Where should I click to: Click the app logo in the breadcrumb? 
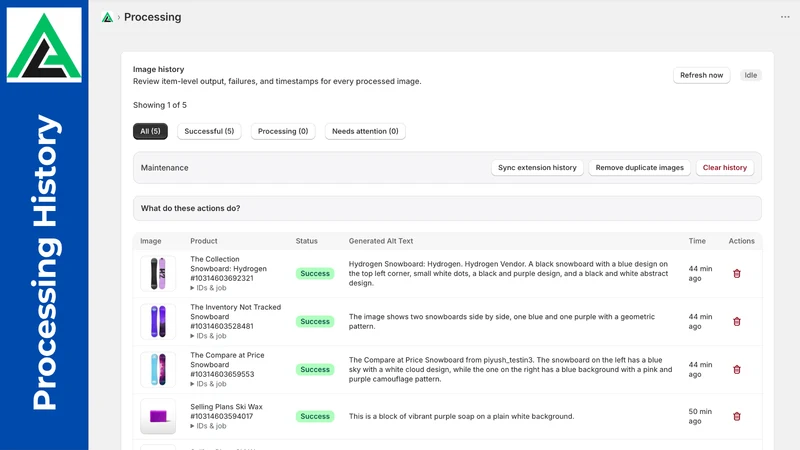(x=107, y=17)
